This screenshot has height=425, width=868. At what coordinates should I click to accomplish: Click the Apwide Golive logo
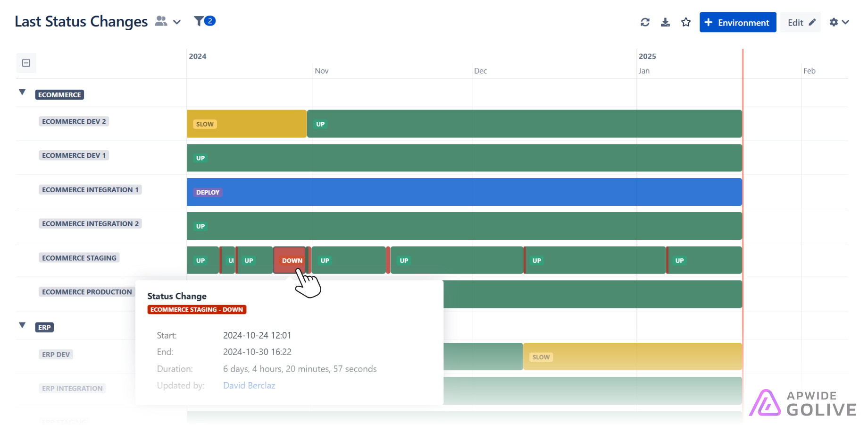(x=802, y=403)
